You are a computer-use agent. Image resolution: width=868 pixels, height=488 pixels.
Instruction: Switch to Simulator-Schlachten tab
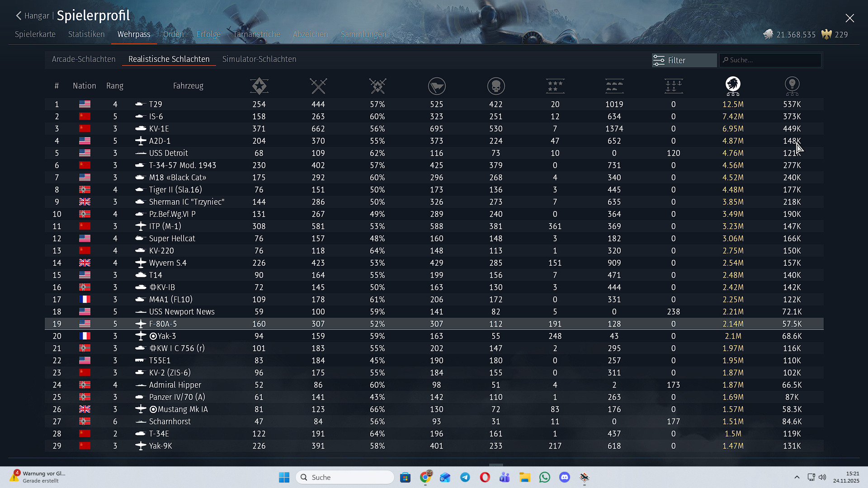pyautogui.click(x=259, y=59)
